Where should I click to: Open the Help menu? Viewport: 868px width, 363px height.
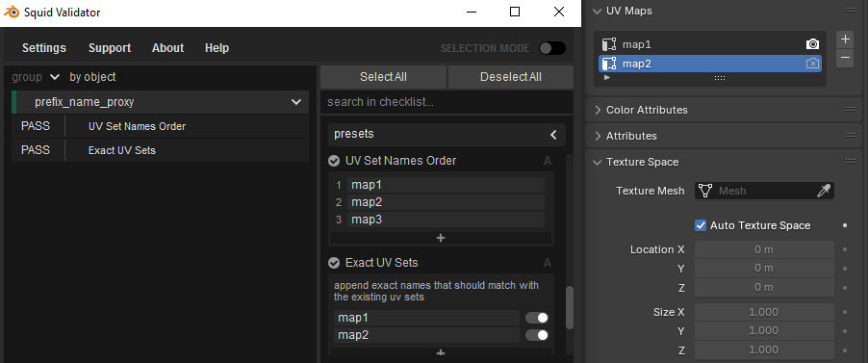click(217, 48)
